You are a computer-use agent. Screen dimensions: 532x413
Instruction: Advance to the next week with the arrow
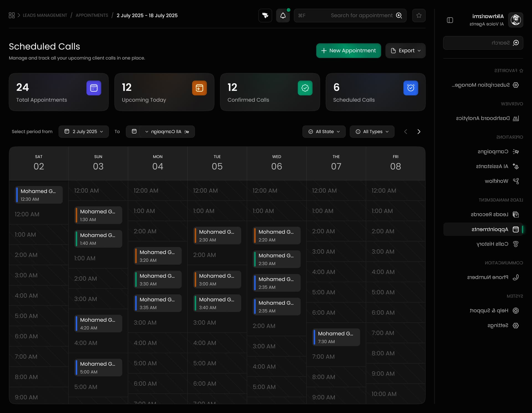click(x=419, y=131)
